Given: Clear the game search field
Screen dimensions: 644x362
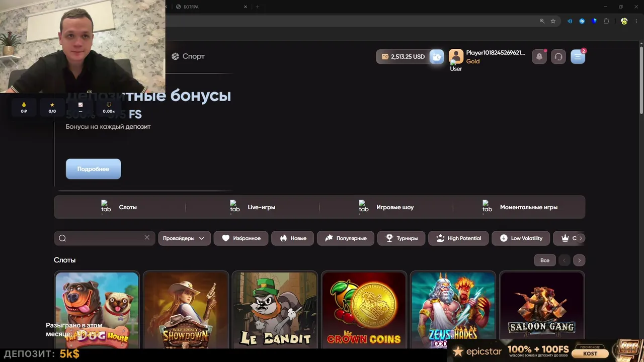Looking at the screenshot, I should pyautogui.click(x=147, y=238).
